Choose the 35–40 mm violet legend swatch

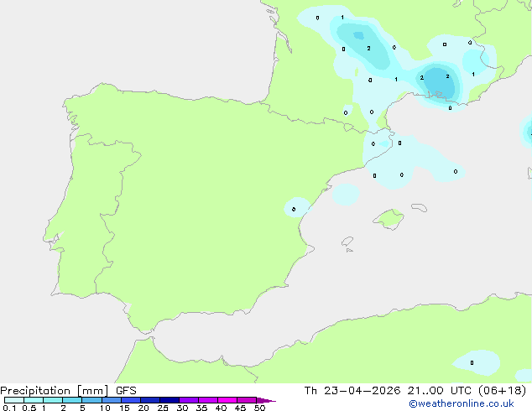tap(207, 400)
